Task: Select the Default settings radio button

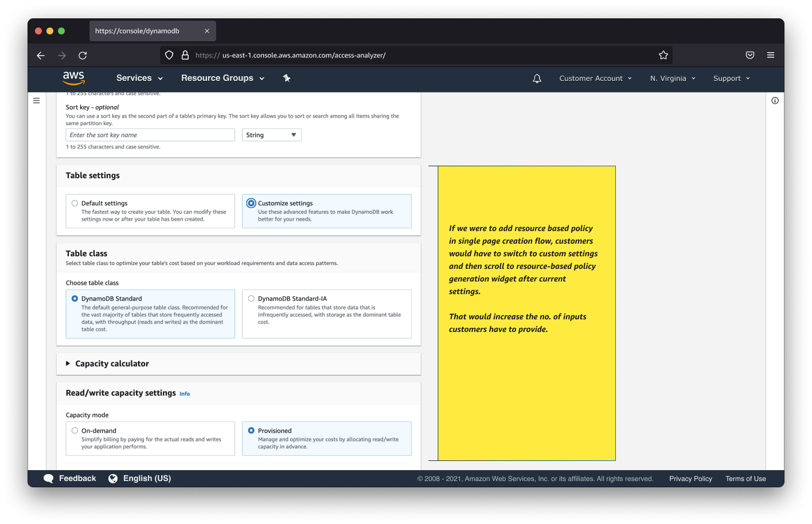Action: (x=75, y=203)
